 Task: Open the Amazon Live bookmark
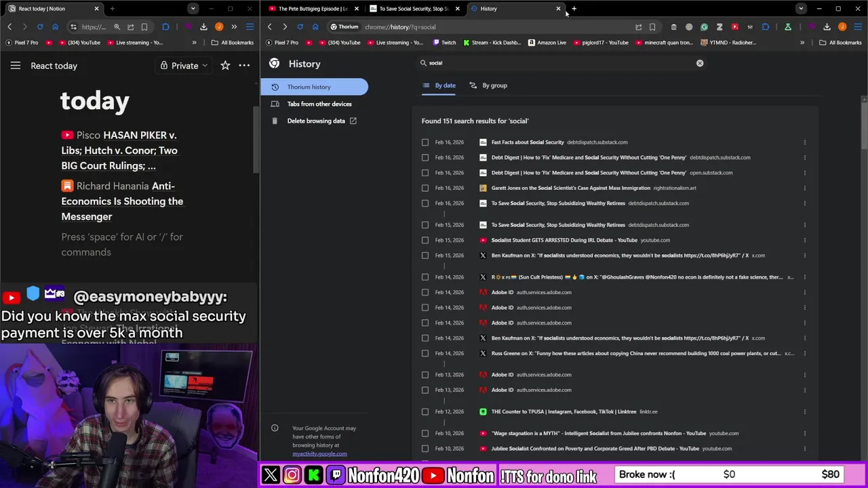coord(547,42)
